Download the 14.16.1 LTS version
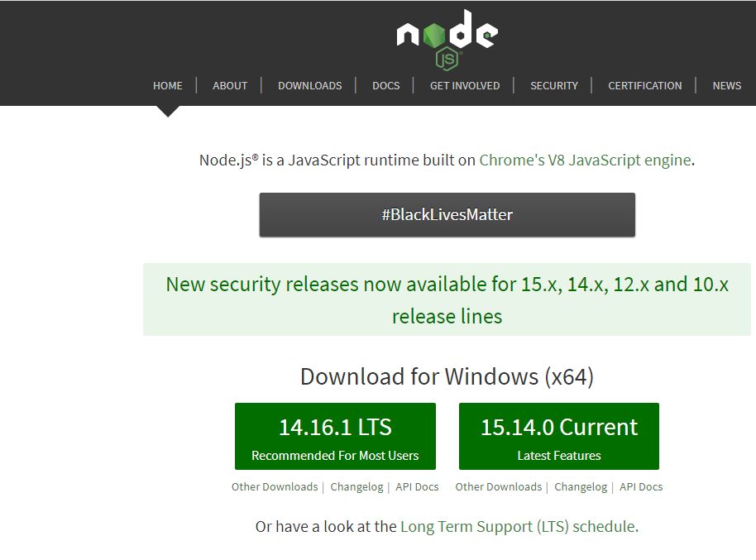Screen dimensions: 756x560 pos(335,437)
